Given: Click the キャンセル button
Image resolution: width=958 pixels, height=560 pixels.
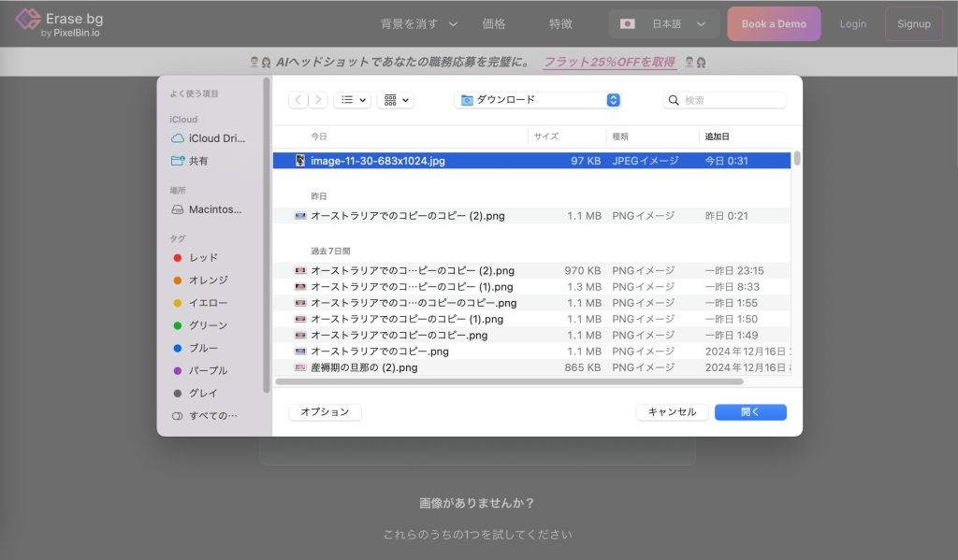Looking at the screenshot, I should [x=672, y=412].
